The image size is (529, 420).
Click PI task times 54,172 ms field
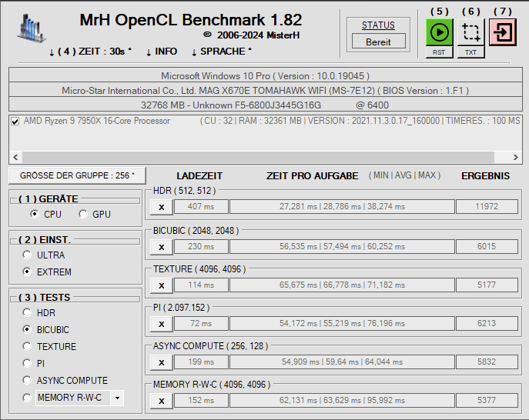tap(342, 323)
